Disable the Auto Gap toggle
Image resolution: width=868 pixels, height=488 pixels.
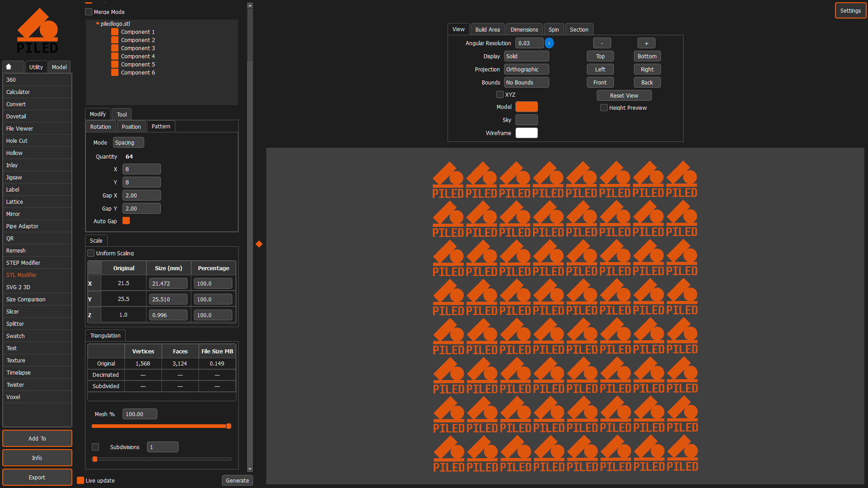coord(126,221)
